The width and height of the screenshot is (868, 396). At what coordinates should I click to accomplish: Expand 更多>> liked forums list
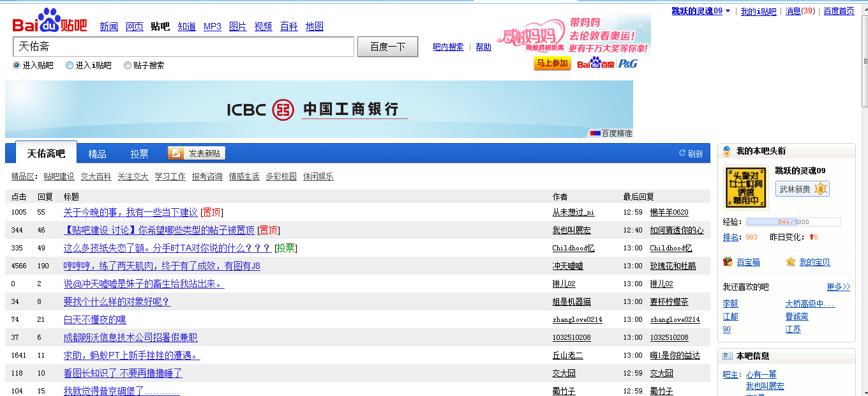(838, 287)
